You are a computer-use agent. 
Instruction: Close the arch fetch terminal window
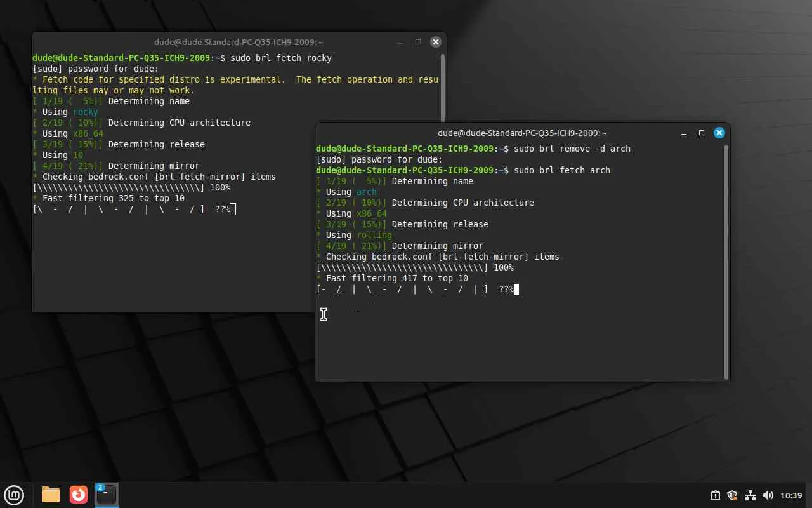point(719,133)
